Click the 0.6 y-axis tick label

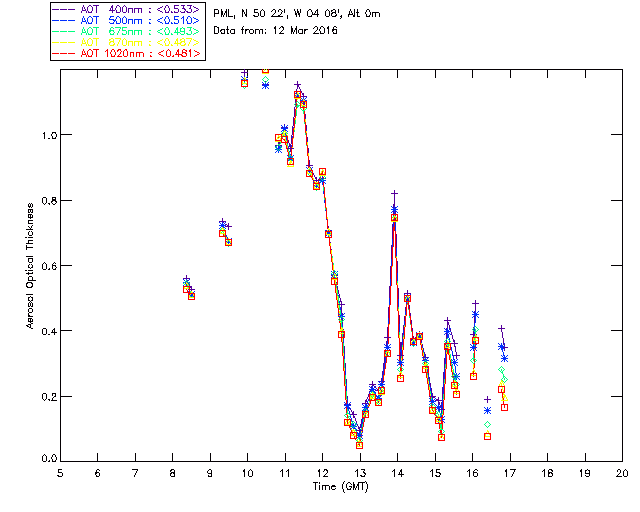(49, 266)
